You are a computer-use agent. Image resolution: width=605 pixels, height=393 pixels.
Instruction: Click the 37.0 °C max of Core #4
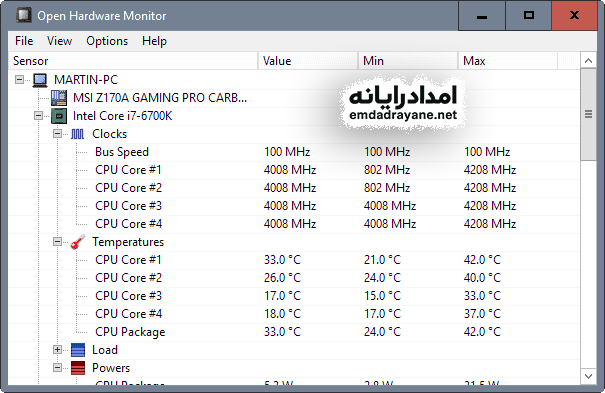[482, 314]
